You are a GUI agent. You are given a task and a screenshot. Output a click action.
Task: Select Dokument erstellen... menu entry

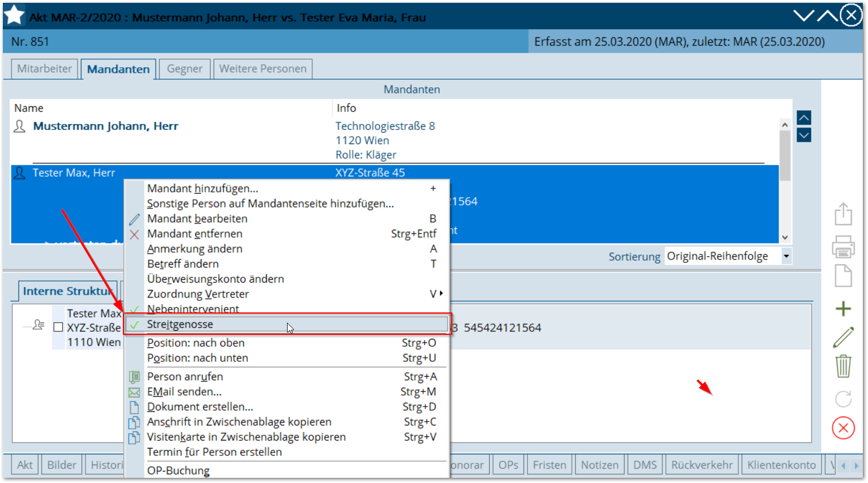(287, 407)
